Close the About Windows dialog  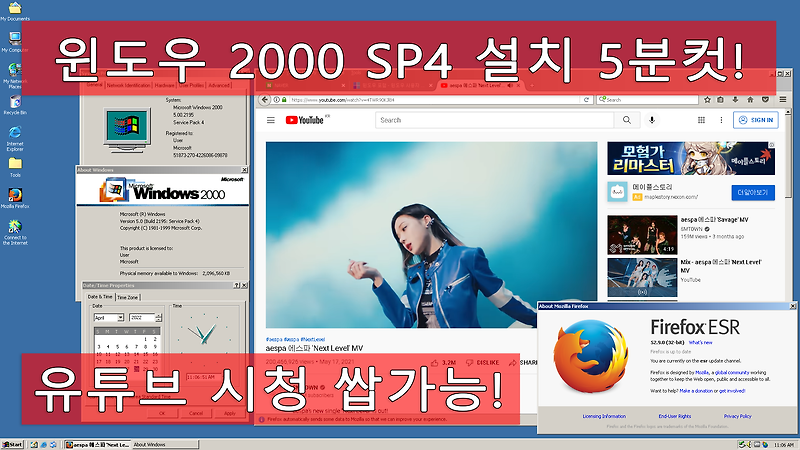click(x=244, y=170)
